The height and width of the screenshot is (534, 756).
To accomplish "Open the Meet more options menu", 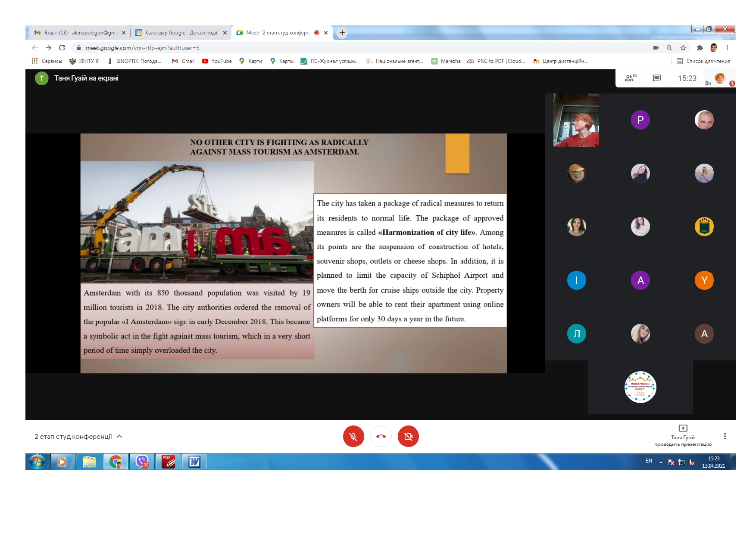I will [x=725, y=436].
